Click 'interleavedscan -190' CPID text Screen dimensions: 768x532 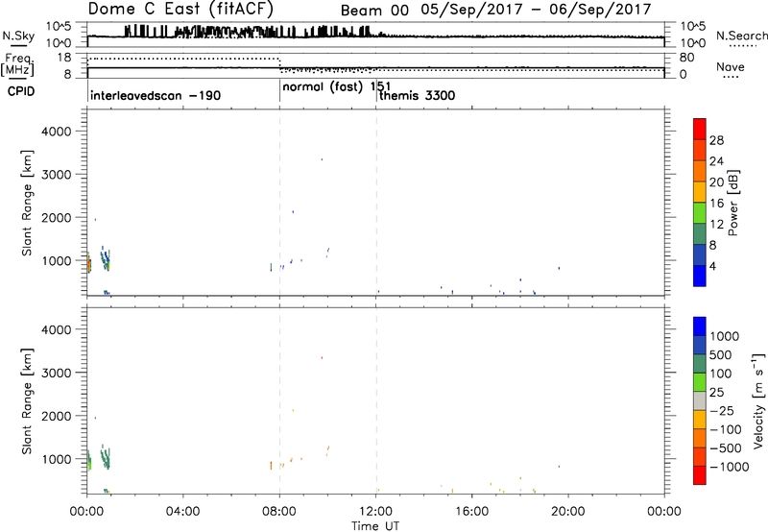pos(156,95)
